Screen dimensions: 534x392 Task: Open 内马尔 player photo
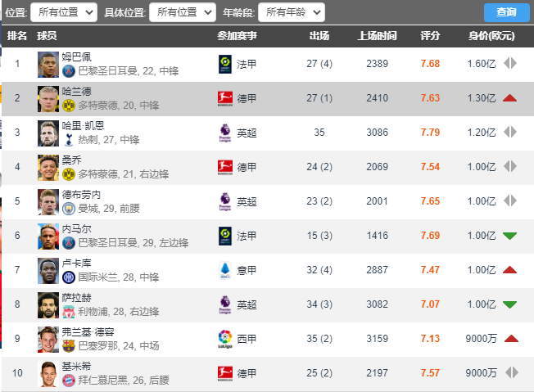[x=48, y=237]
